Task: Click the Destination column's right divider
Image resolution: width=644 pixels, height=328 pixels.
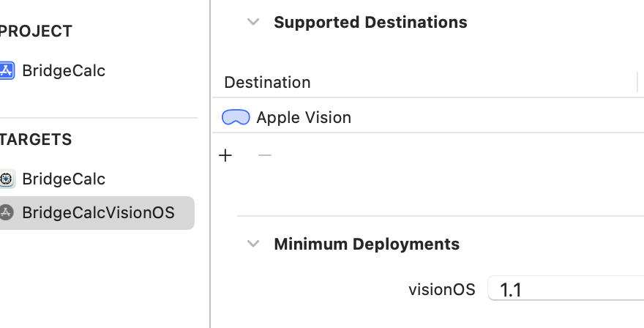Action: [638, 82]
